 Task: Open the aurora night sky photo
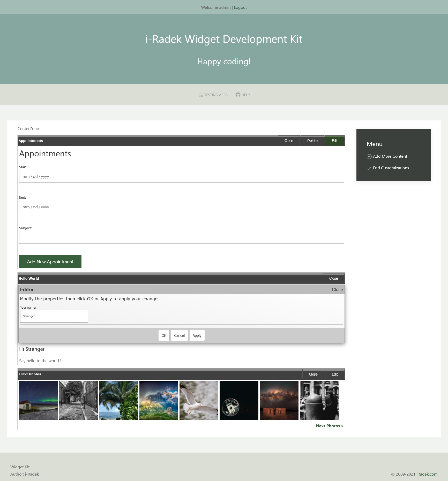[39, 401]
